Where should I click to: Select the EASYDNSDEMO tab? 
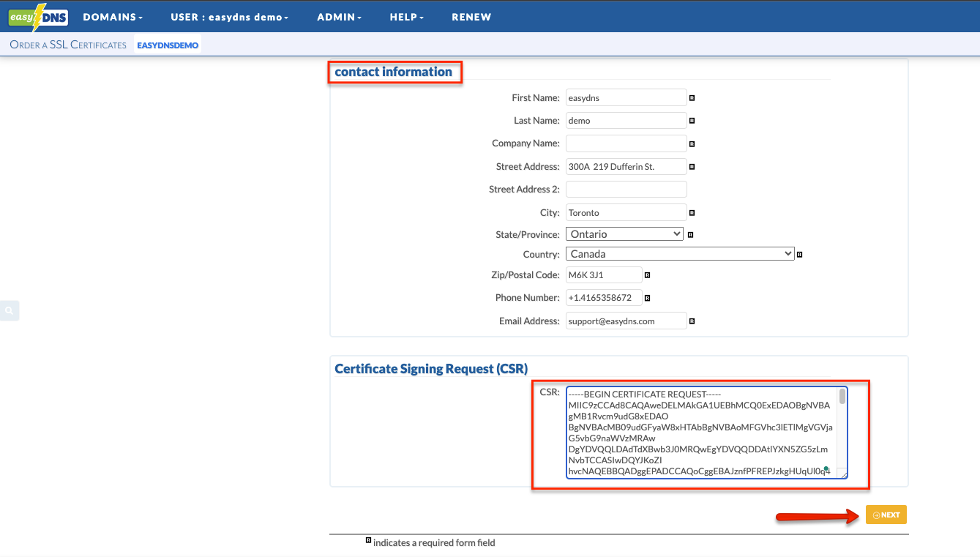pos(168,45)
